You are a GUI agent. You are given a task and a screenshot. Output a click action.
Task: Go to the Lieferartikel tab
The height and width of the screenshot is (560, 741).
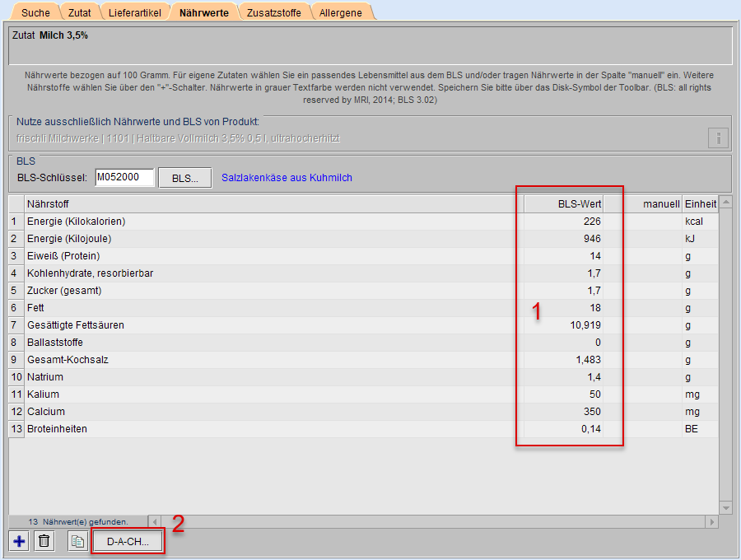pyautogui.click(x=136, y=12)
